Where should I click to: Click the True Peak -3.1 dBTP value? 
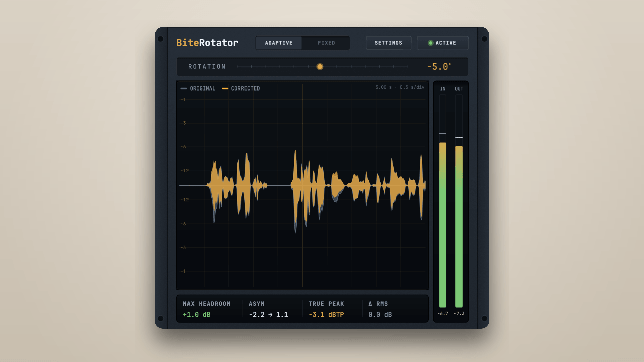(326, 315)
